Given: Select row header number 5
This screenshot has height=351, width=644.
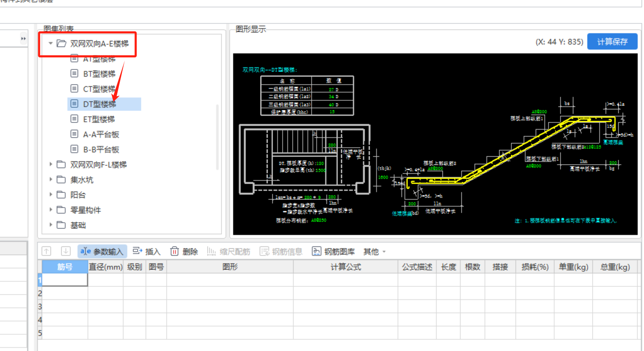Looking at the screenshot, I should [40, 333].
